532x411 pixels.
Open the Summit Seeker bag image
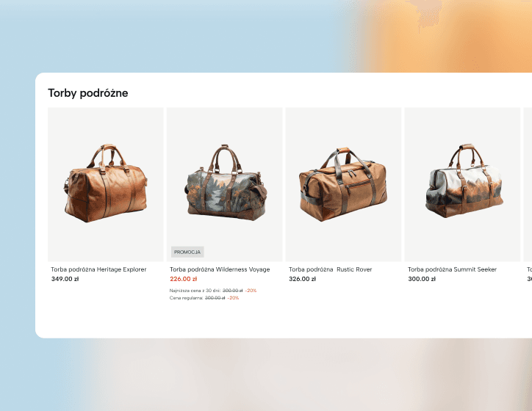pyautogui.click(x=462, y=184)
